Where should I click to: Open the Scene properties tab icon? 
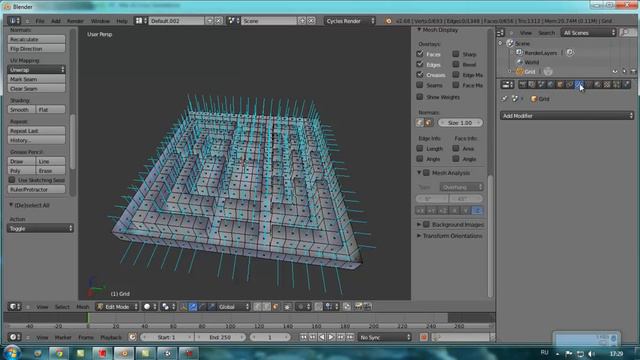pos(541,84)
